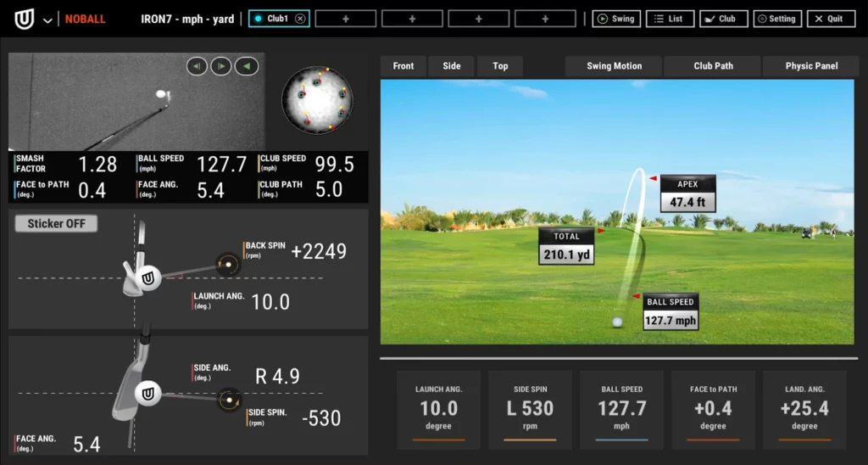Open the IRON7 - mph - yard selector
This screenshot has height=465, width=868.
(x=187, y=19)
